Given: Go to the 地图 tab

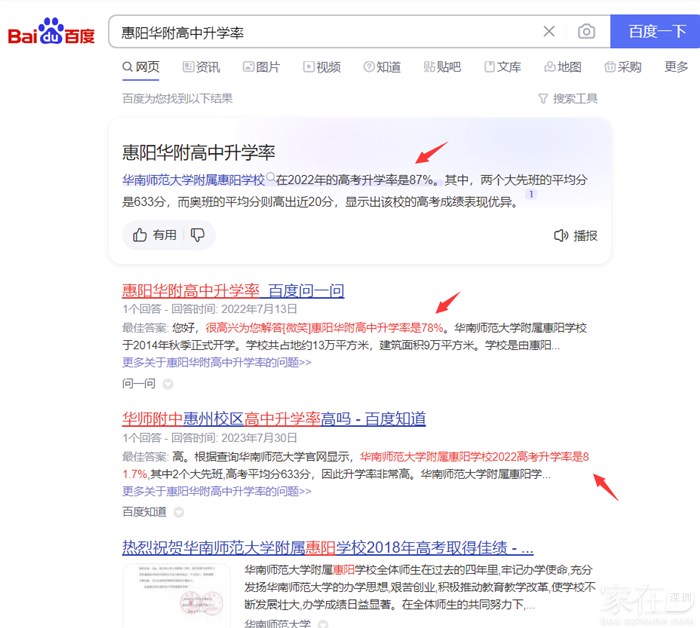Looking at the screenshot, I should coord(562,67).
